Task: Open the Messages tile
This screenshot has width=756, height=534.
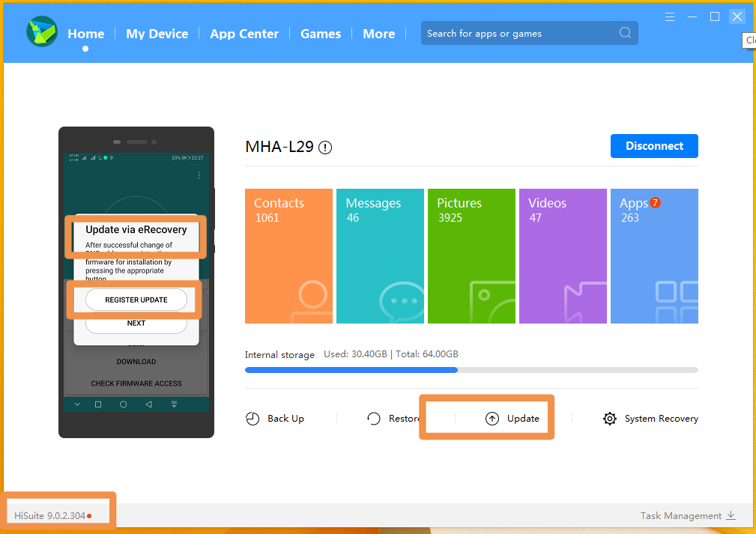Action: (380, 256)
